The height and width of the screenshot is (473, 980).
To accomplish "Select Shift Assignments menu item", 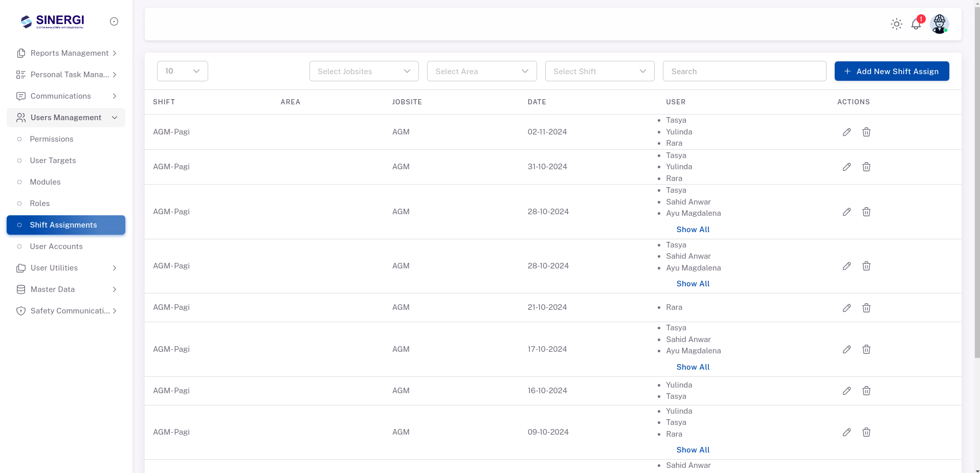I will tap(66, 225).
